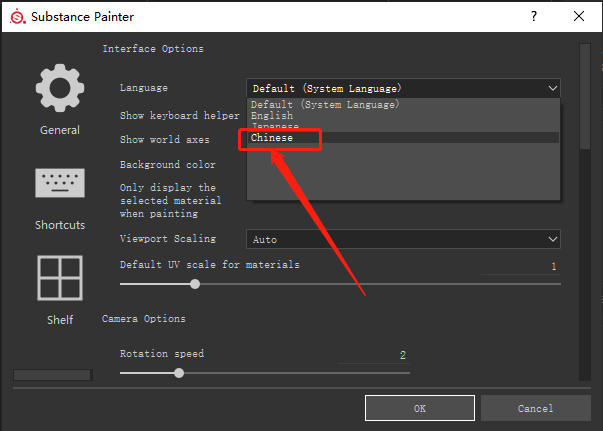
Task: Close the Substance Painter preferences dialog
Action: click(x=579, y=16)
